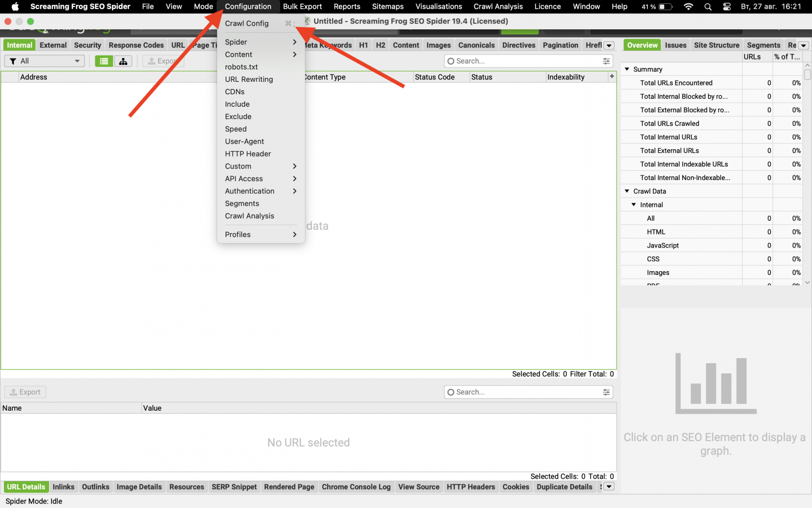Expand the Custom submenu
This screenshot has width=812, height=508.
[x=261, y=166]
